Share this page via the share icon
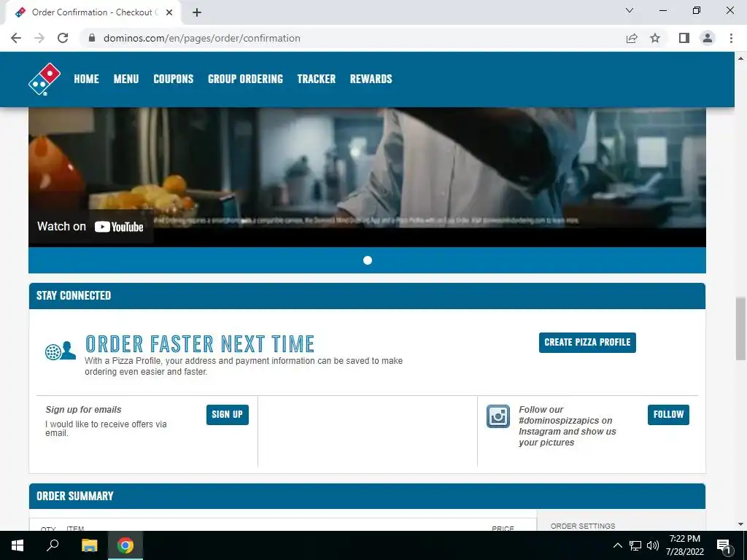The width and height of the screenshot is (747, 560). [x=632, y=38]
